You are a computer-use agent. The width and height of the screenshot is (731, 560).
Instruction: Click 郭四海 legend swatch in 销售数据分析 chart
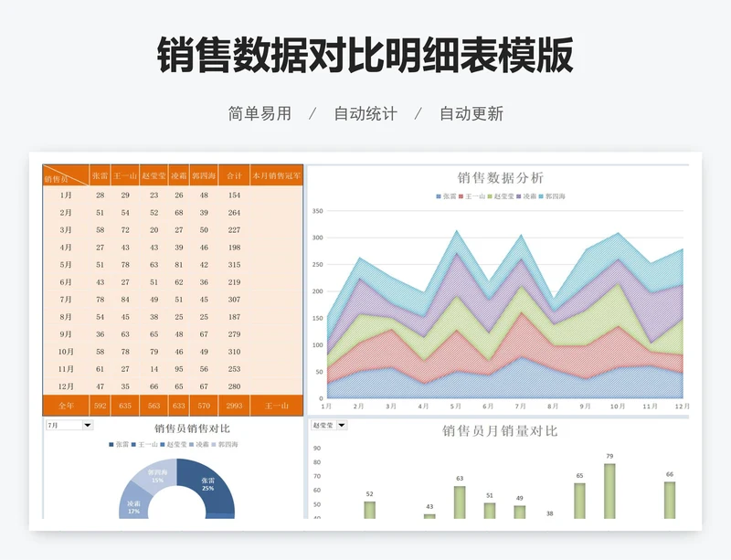click(541, 196)
